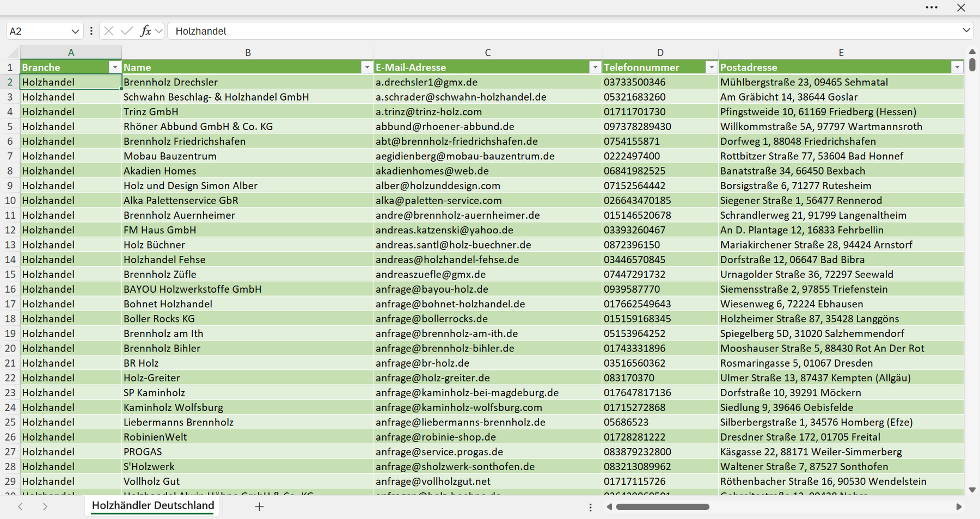The height and width of the screenshot is (519, 980).
Task: Select column D header
Action: (x=660, y=52)
